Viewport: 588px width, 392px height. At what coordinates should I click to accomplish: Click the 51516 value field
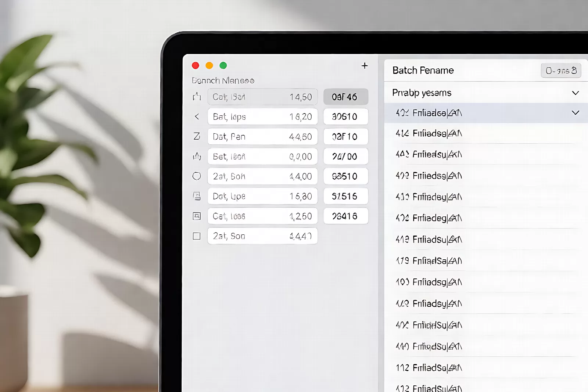click(346, 196)
